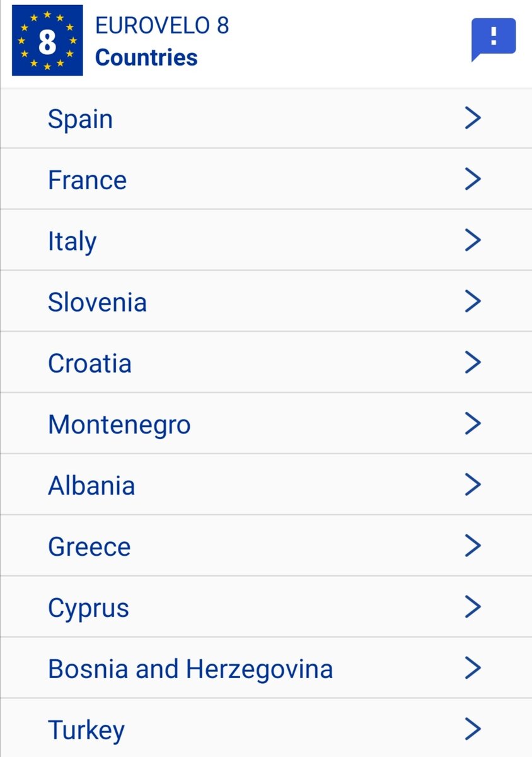
Task: Expand the Italy entry arrow
Action: [473, 240]
